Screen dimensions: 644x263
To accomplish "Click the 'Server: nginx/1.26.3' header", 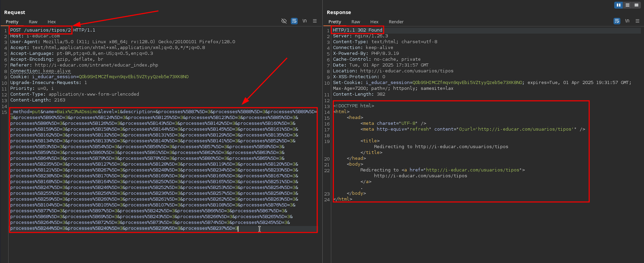I will click(x=360, y=36).
